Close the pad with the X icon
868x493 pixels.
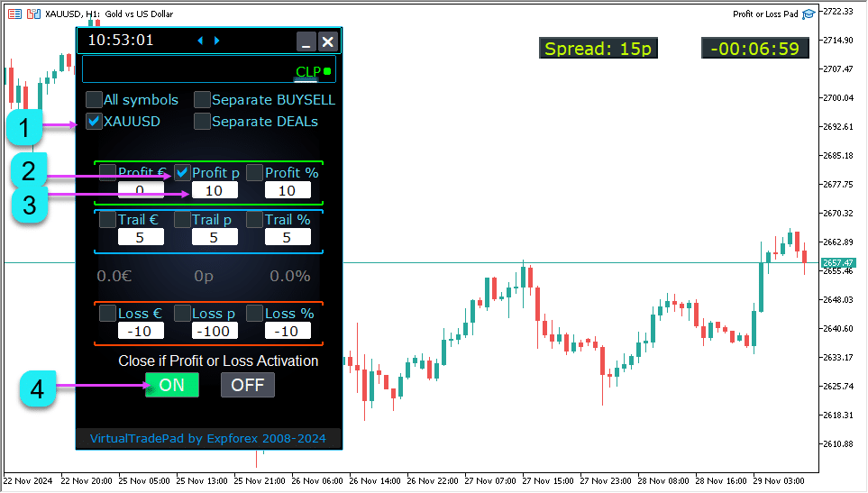[328, 41]
